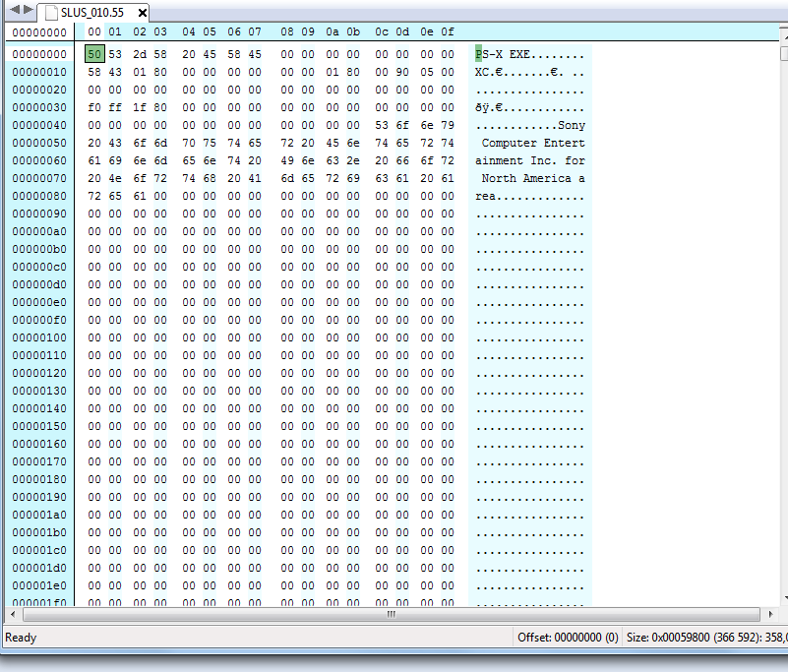The width and height of the screenshot is (788, 672).
Task: Click row offset 00000100
Action: click(x=39, y=337)
